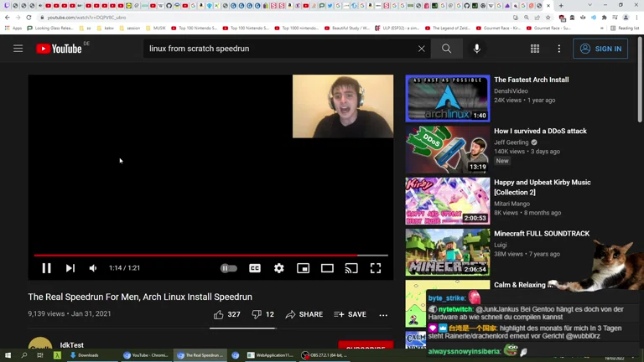Open video settings gear menu
The image size is (644, 362).
coord(278,268)
